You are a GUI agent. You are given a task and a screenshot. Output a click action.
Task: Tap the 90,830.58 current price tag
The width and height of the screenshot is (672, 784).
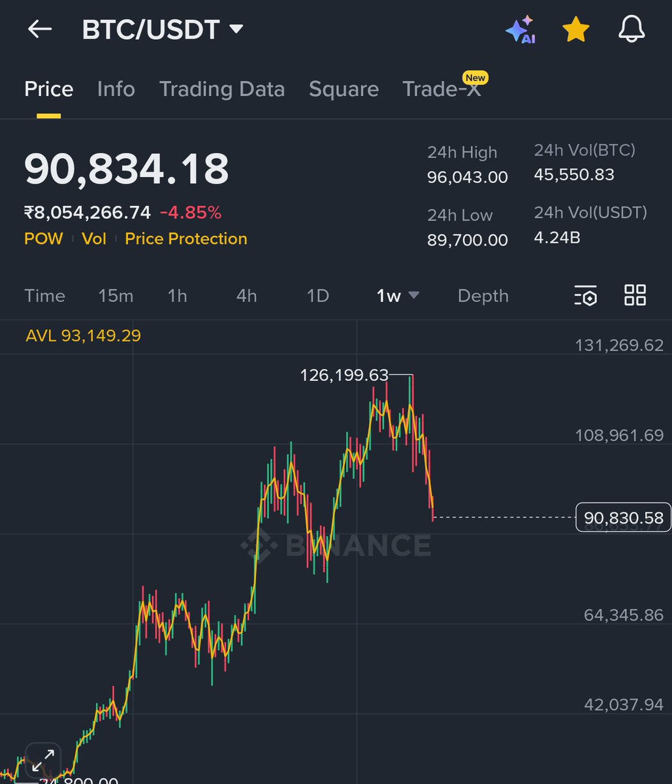624,518
